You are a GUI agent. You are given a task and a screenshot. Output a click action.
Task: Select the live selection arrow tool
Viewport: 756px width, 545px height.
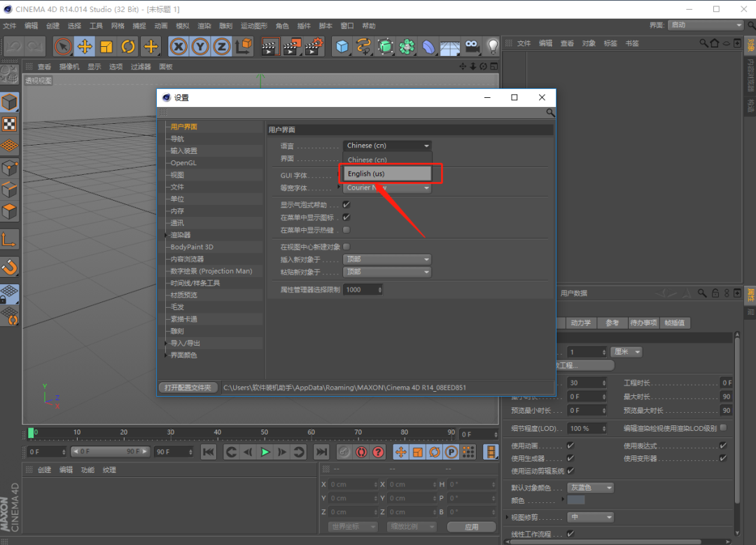pos(63,47)
